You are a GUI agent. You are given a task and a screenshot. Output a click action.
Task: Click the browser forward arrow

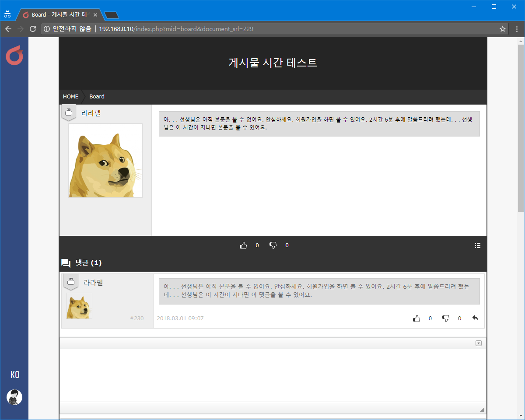(x=20, y=29)
